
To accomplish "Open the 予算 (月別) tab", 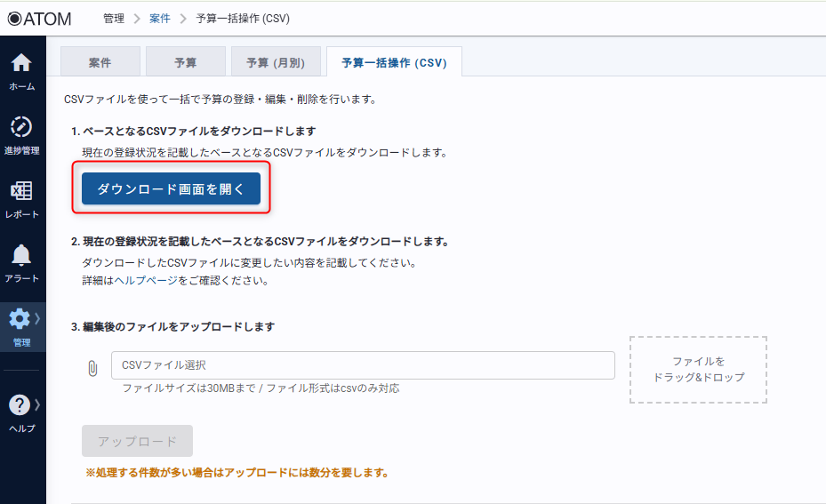I will tap(275, 62).
